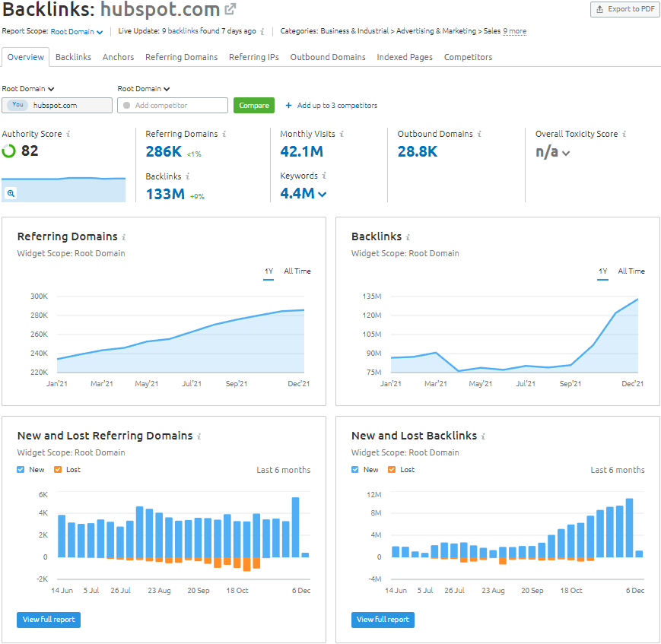Switch to the Indexed Pages tab
Image resolution: width=661 pixels, height=644 pixels.
405,57
